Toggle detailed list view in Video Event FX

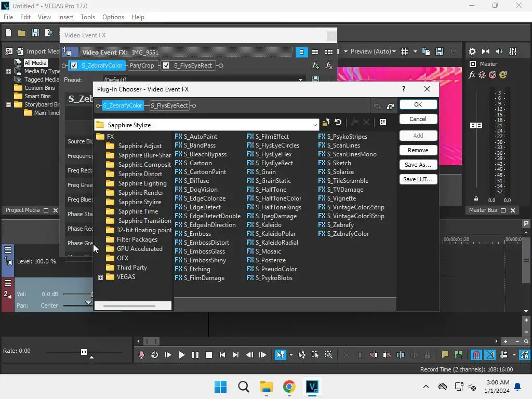coord(302,52)
